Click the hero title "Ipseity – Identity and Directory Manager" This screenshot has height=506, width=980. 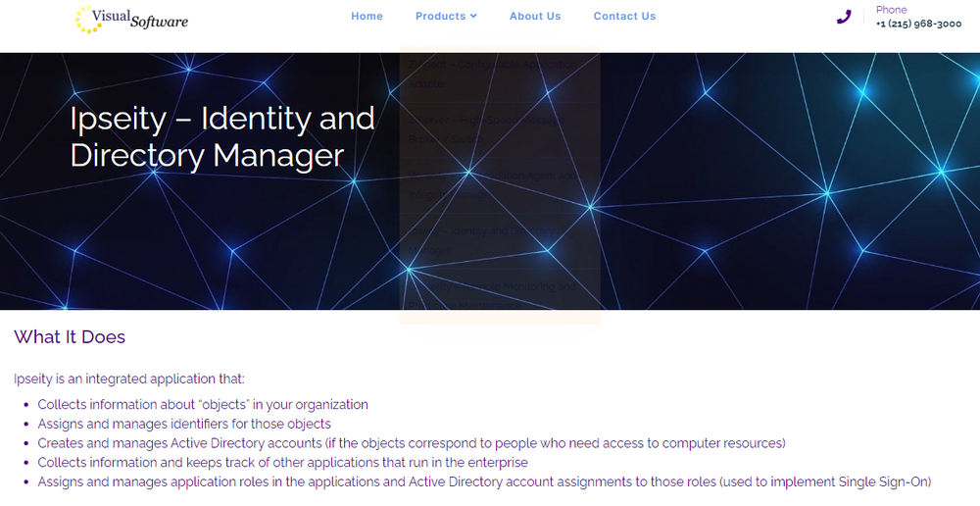coord(221,136)
